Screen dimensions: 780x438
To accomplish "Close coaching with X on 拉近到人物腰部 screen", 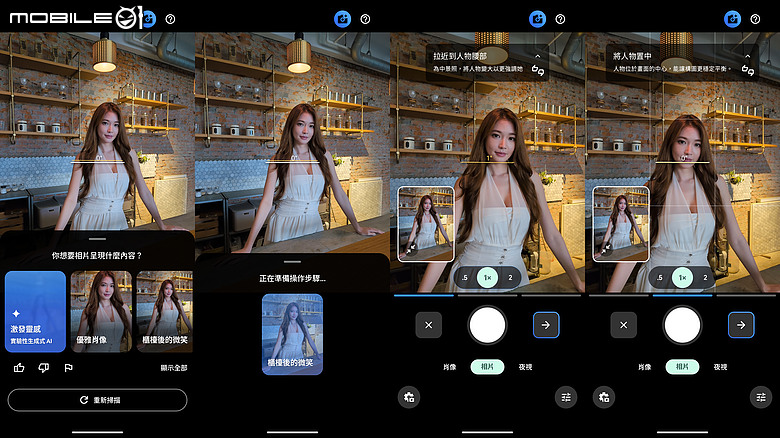I will [x=428, y=325].
